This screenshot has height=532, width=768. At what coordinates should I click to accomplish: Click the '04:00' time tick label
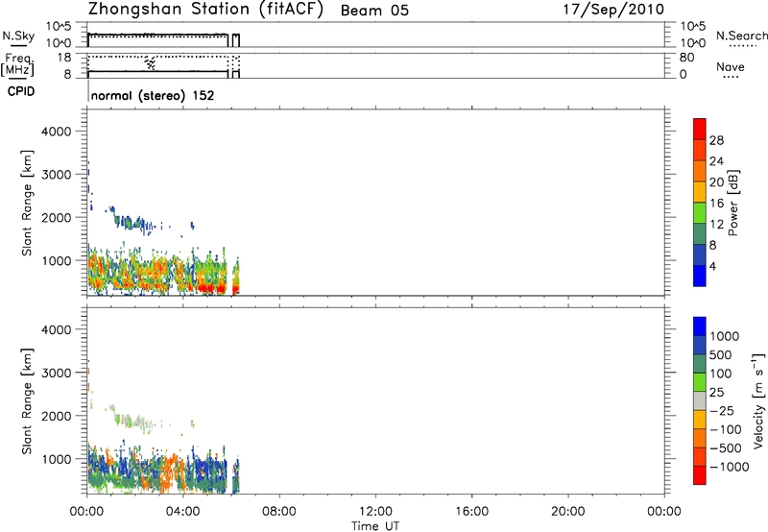pyautogui.click(x=183, y=512)
